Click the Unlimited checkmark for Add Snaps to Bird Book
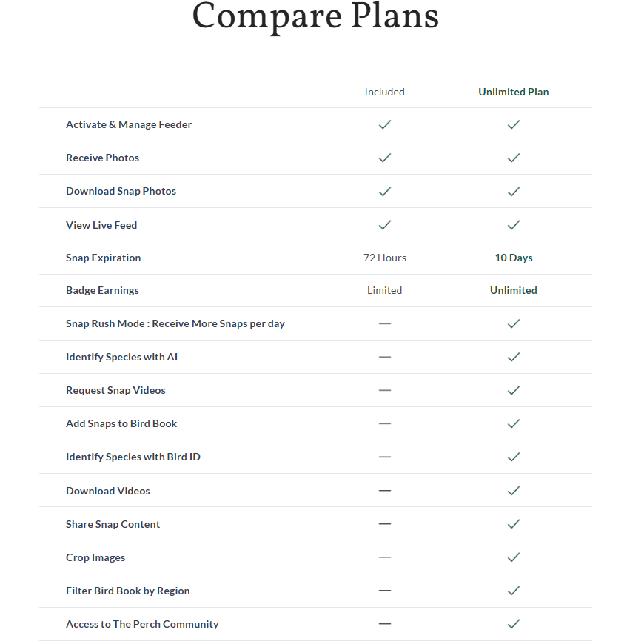Screen dimensions: 644x644 coord(514,423)
